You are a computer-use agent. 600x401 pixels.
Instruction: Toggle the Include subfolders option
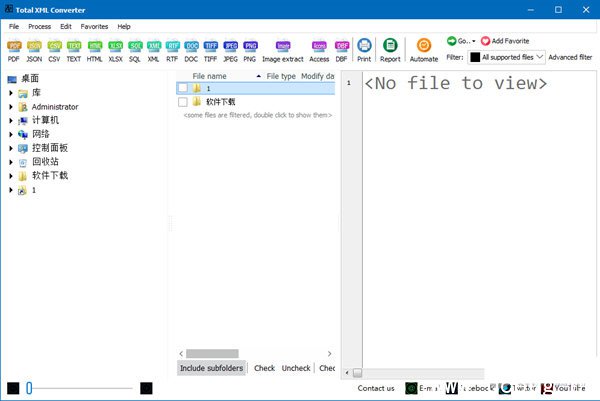coord(211,368)
